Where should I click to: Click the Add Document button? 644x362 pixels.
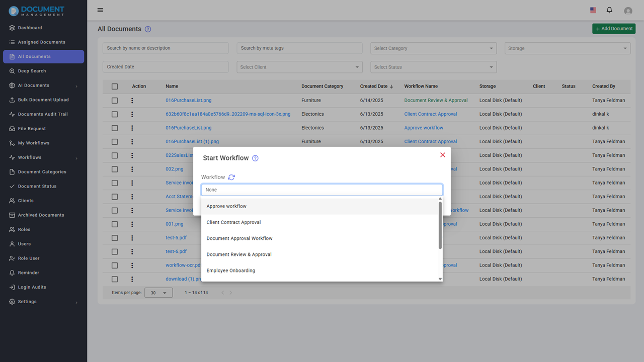[614, 29]
